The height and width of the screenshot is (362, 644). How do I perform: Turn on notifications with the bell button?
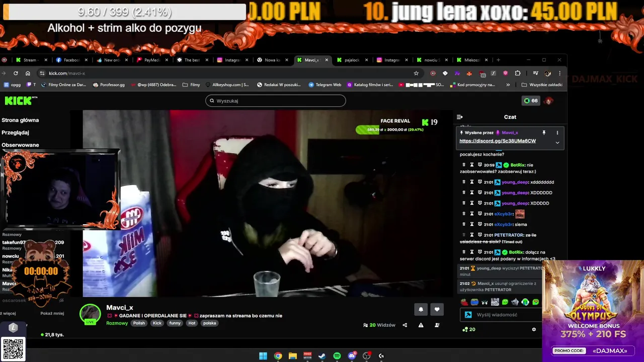(x=421, y=309)
